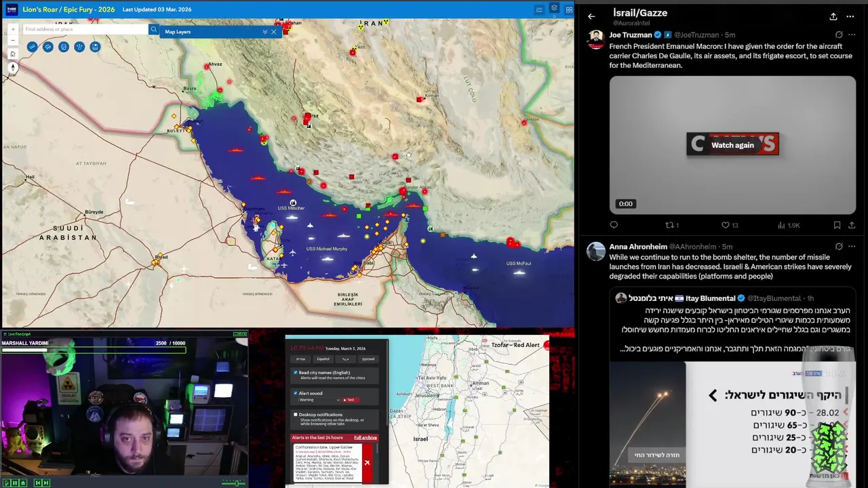Click the compass north orientation button
868x488 pixels.
coord(13,68)
